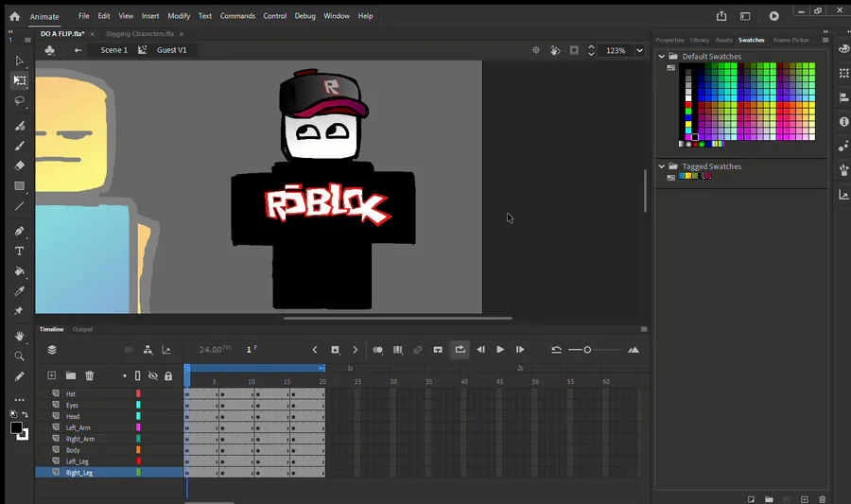The image size is (851, 504).
Task: Pick the red swatch in Default Swatches
Action: [x=688, y=105]
